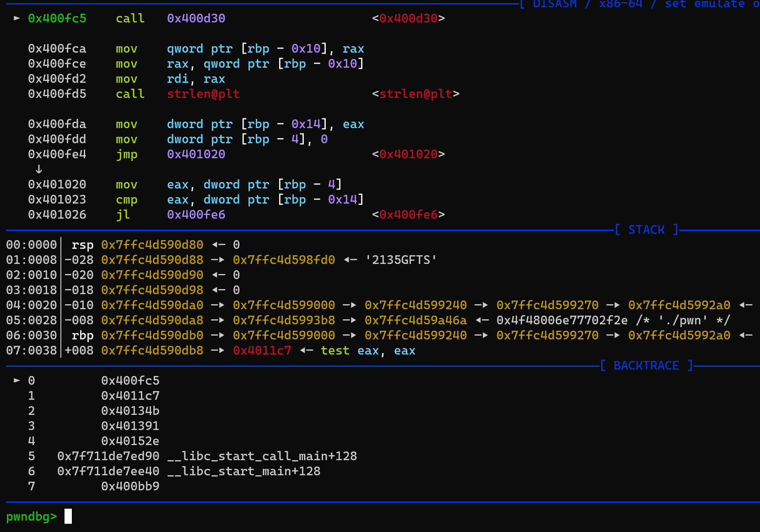Click the STACK section header label
The width and height of the screenshot is (760, 532).
point(646,230)
